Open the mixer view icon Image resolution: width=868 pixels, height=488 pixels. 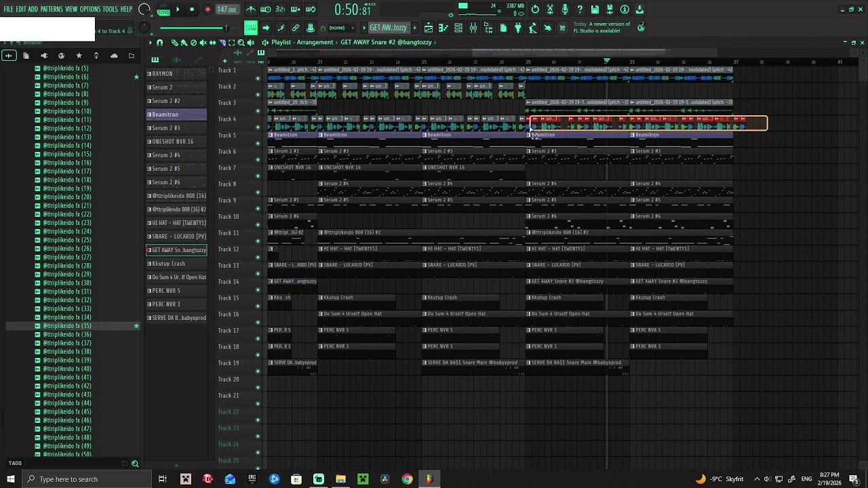click(x=473, y=28)
